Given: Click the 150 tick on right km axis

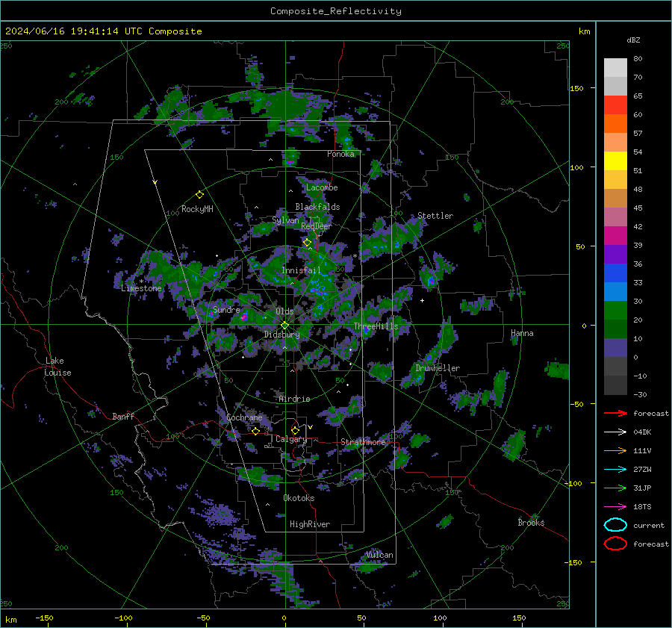Looking at the screenshot, I should 576,88.
